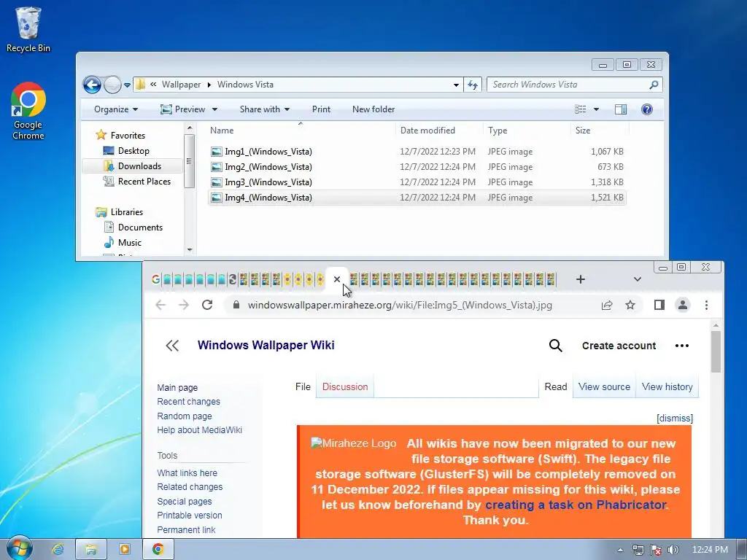
Task: Click Explorer refresh button
Action: (473, 85)
